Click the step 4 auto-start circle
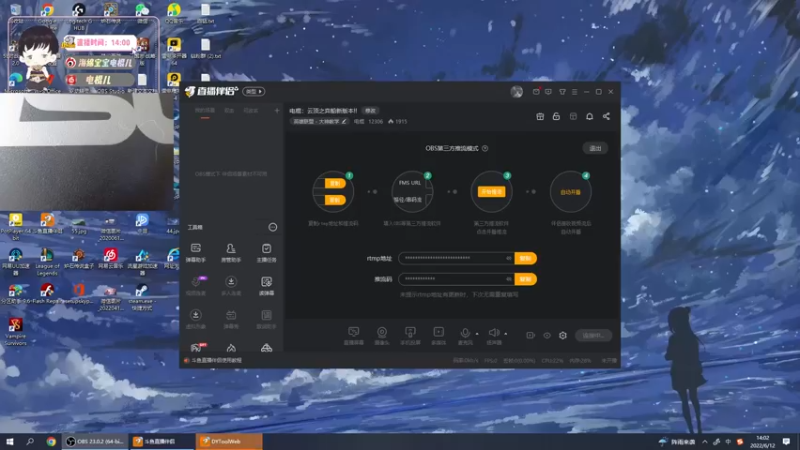 point(570,192)
